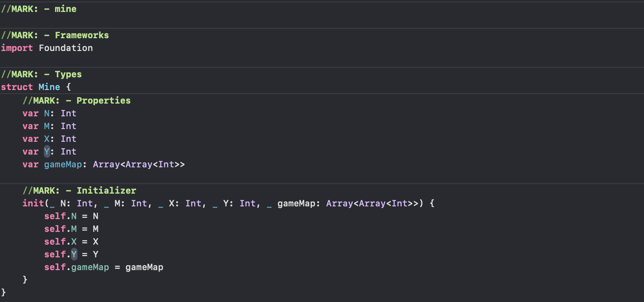Click the '//MARK: - Frameworks' comment
Viewport: 644px width, 302px height.
coord(55,35)
